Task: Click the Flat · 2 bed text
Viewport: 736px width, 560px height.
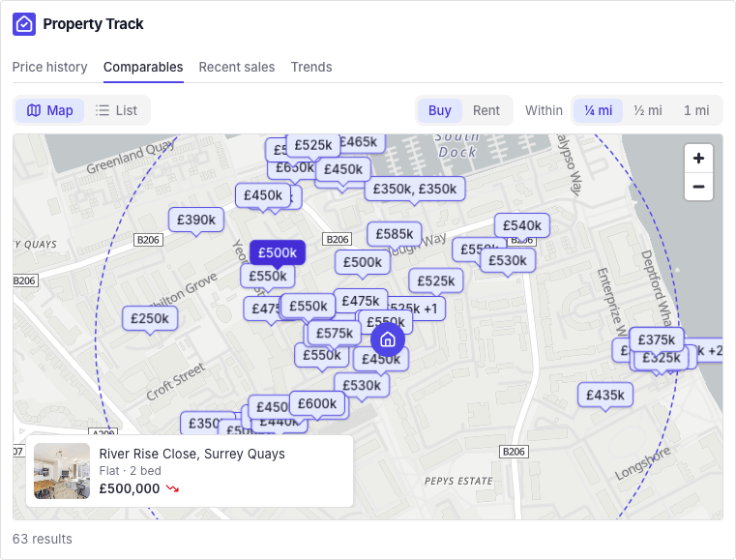Action: coord(130,471)
